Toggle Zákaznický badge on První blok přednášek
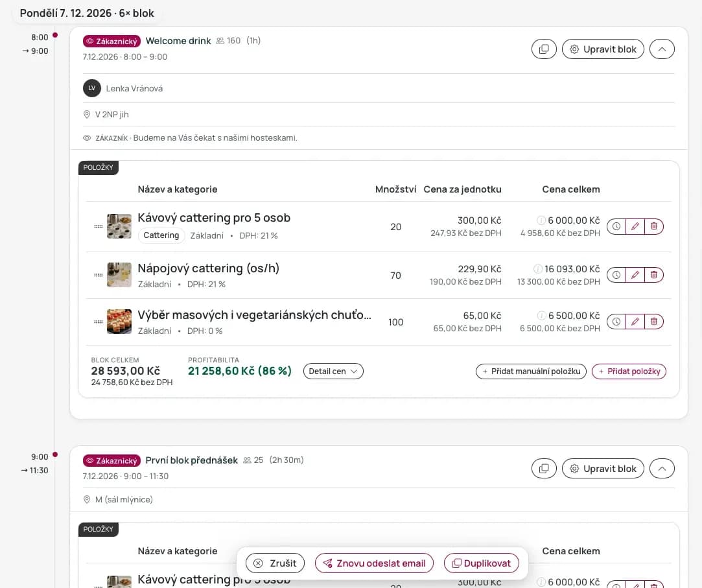This screenshot has width=702, height=588. [112, 460]
